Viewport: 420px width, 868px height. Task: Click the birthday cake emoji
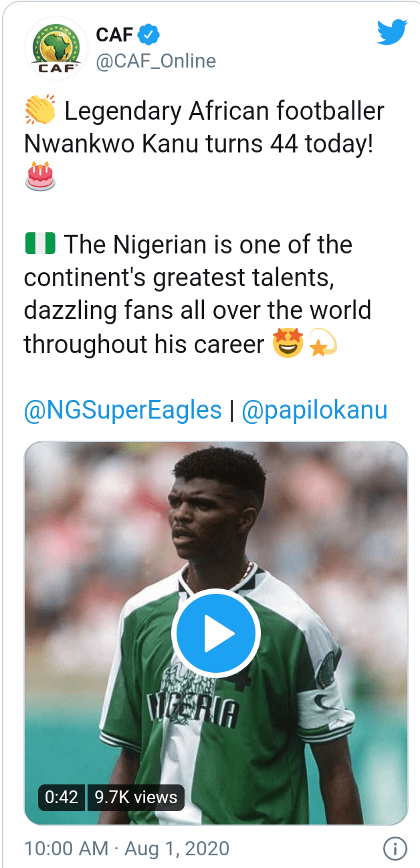[40, 177]
